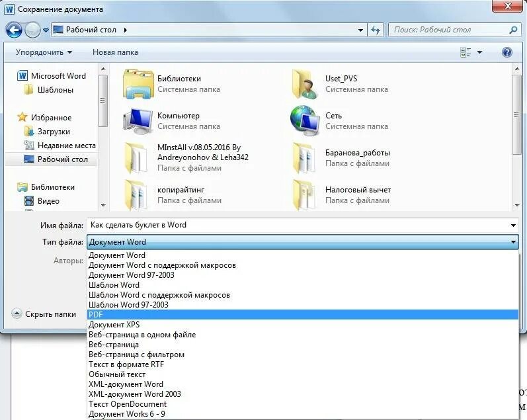Select Веб-страница в одном файле option

pos(302,335)
